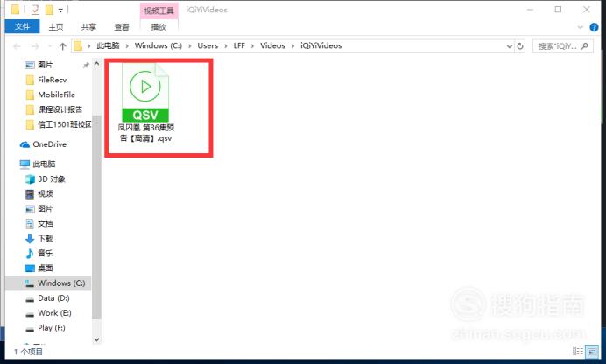
Task: Click Videos in the address path
Action: pos(272,45)
